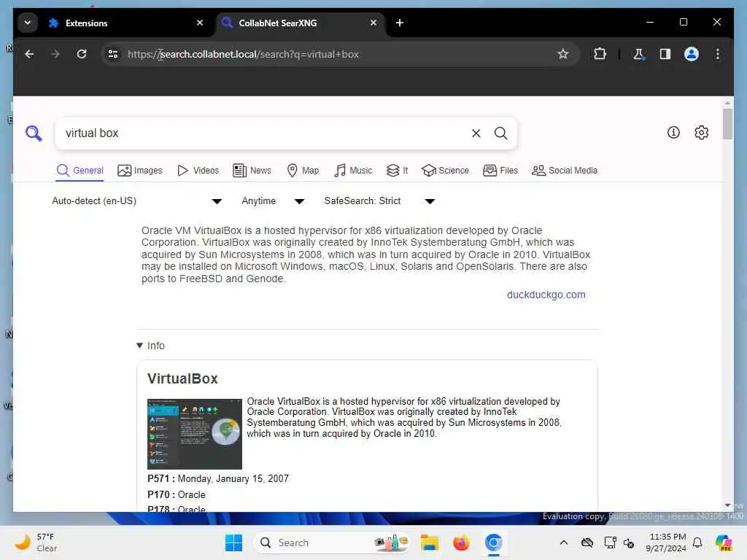747x560 pixels.
Task: Go back with browser back arrow
Action: (29, 54)
